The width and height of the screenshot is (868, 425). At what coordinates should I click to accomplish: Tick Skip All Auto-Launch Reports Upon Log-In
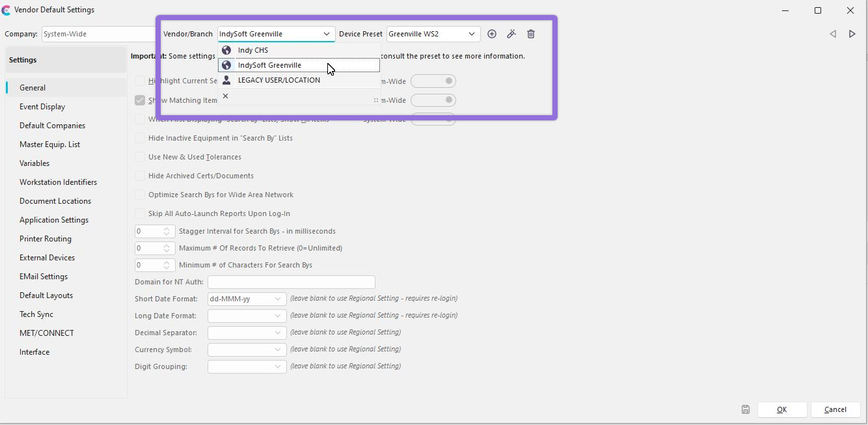140,213
